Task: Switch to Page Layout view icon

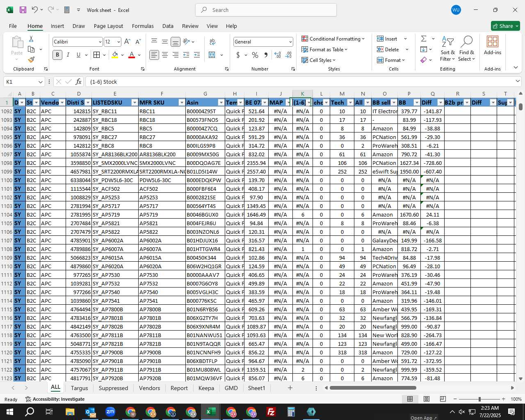Action: pyautogui.click(x=427, y=399)
